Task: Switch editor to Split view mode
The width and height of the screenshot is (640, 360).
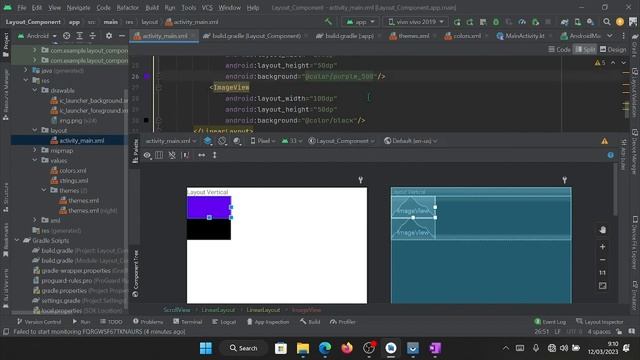Action: [585, 49]
